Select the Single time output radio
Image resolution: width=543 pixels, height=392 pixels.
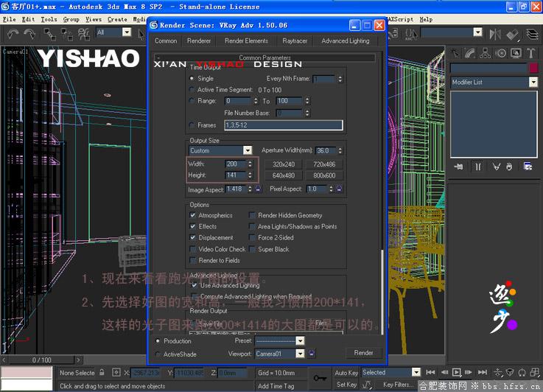click(192, 79)
